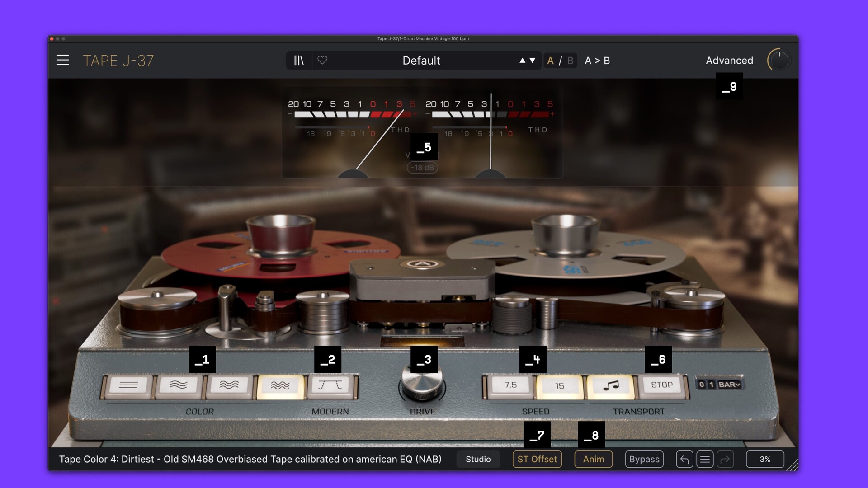This screenshot has width=868, height=488.
Task: Favorite the preset with the heart icon
Action: pyautogui.click(x=322, y=60)
